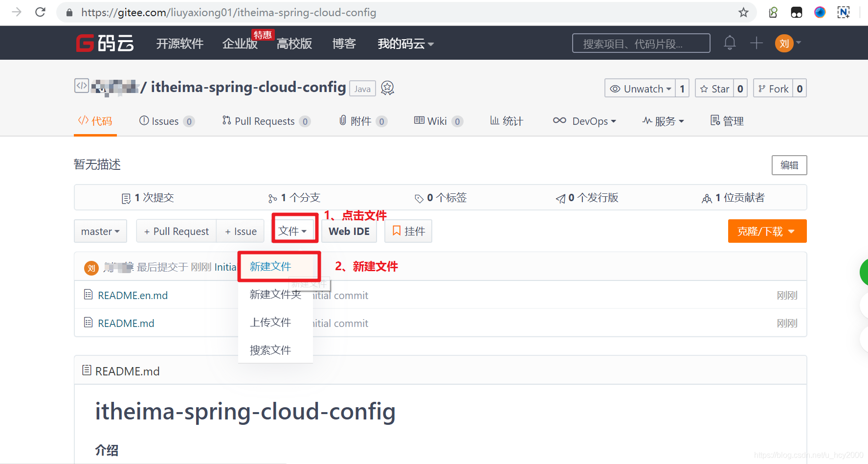Click the blue-red globe extension icon
Image resolution: width=868 pixels, height=464 pixels.
click(x=820, y=12)
